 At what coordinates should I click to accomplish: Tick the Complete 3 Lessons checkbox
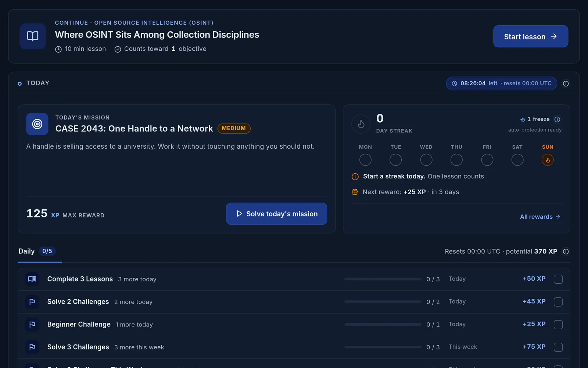[558, 279]
